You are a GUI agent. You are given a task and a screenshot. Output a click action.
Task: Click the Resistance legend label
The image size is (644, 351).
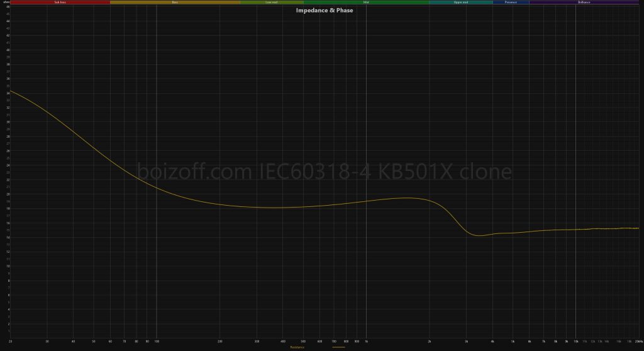click(x=297, y=347)
